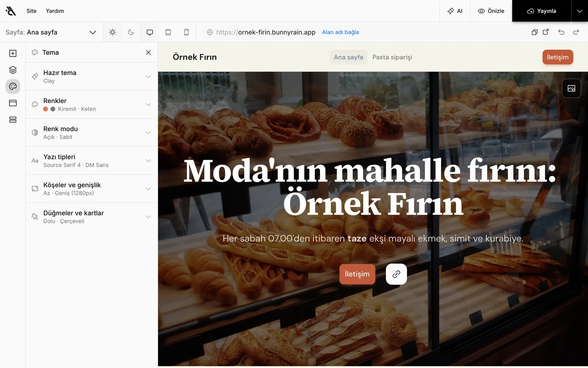Expand Düğmeler ve kartlar section
This screenshot has width=588, height=368.
pyautogui.click(x=92, y=217)
